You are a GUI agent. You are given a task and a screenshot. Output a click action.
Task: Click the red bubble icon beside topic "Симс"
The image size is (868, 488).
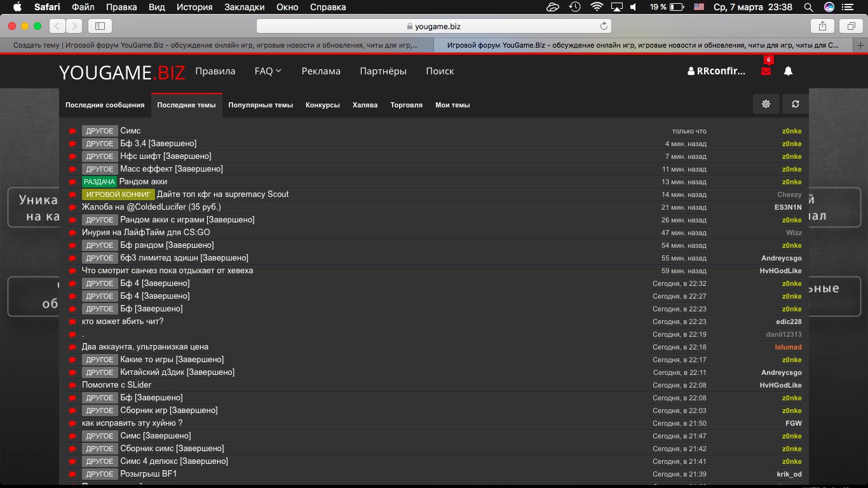(72, 131)
